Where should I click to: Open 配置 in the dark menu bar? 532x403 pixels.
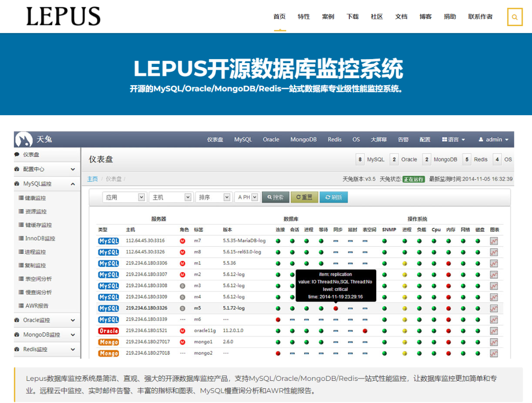point(425,140)
